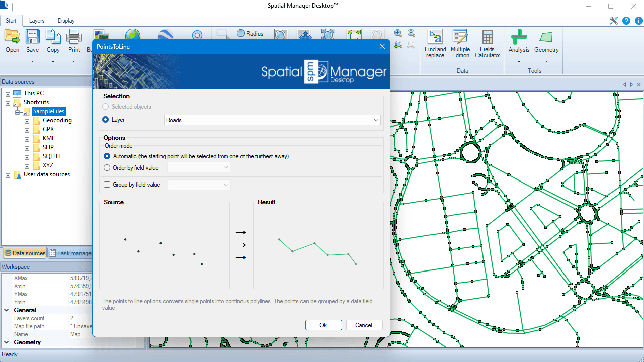Select Automatic order mode radio button
This screenshot has height=362, width=644.
point(107,156)
